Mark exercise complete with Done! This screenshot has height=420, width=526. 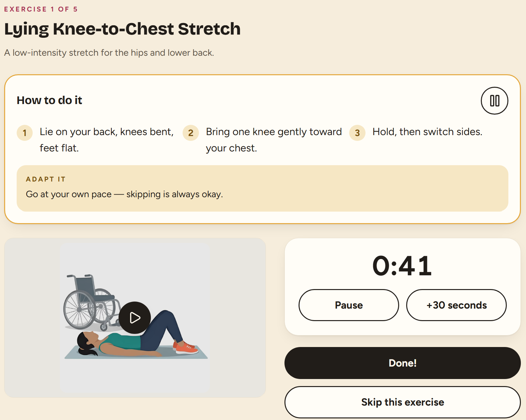(x=402, y=363)
